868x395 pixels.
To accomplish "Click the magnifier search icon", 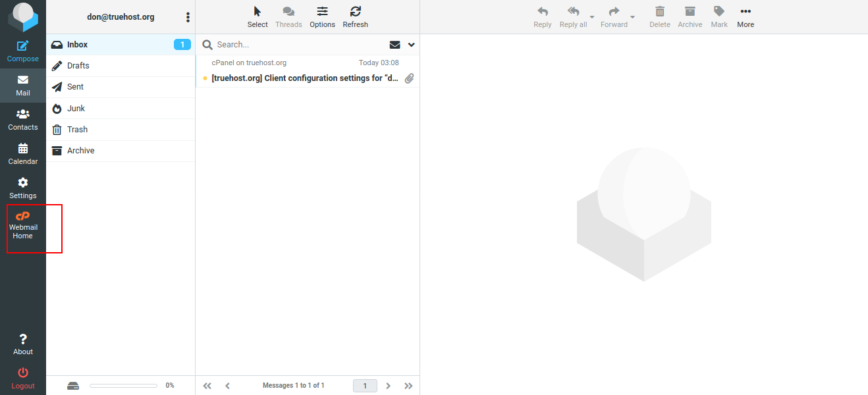I will (x=207, y=45).
